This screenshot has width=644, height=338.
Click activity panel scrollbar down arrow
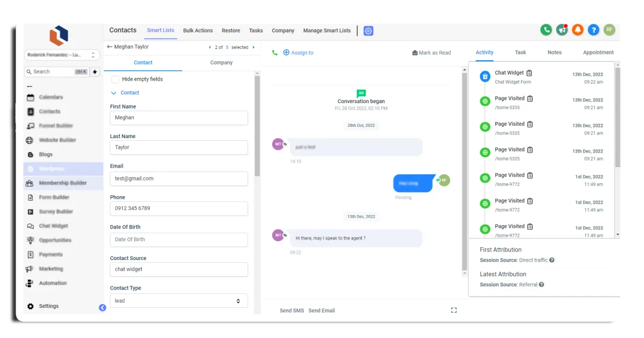(x=618, y=235)
